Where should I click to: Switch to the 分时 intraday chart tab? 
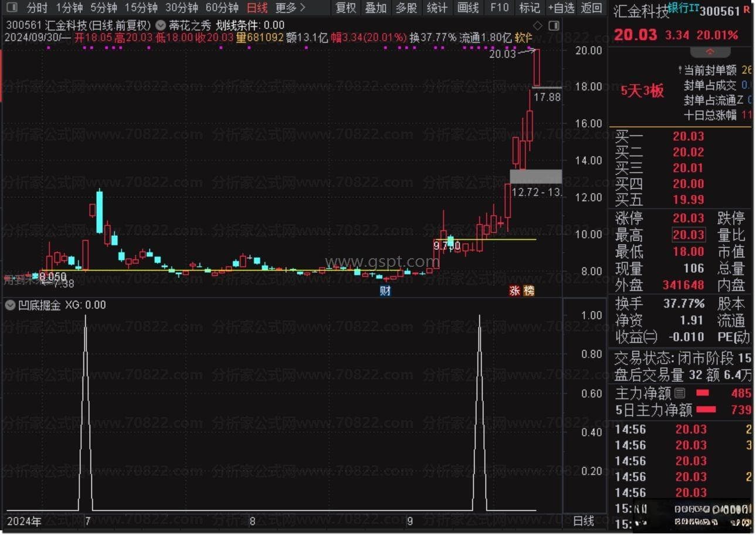pyautogui.click(x=37, y=8)
